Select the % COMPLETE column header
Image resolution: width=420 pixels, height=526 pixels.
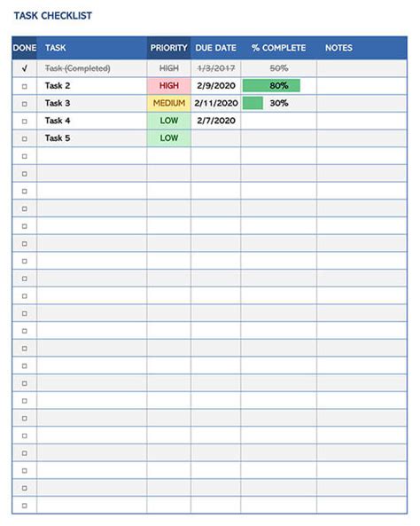pyautogui.click(x=278, y=48)
